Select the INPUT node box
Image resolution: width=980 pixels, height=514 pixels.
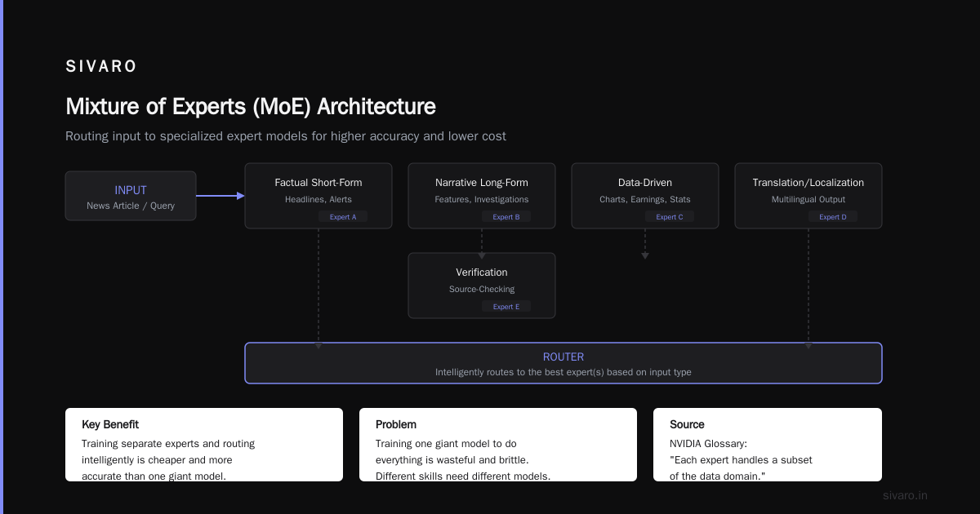pos(131,196)
